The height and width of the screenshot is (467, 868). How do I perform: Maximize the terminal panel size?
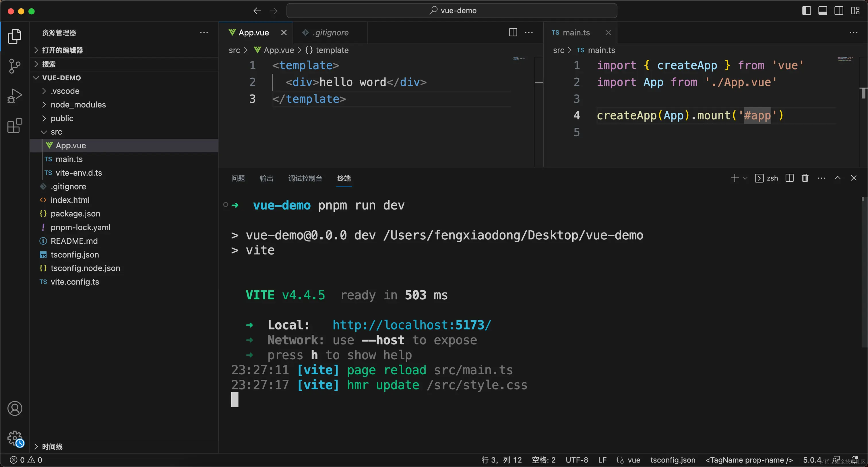coord(837,178)
